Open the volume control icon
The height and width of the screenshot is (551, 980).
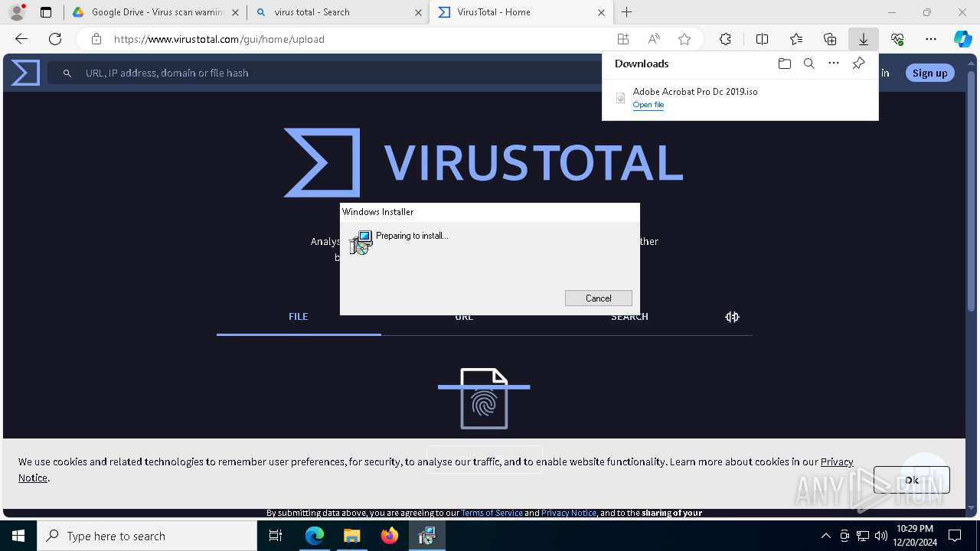click(x=881, y=536)
